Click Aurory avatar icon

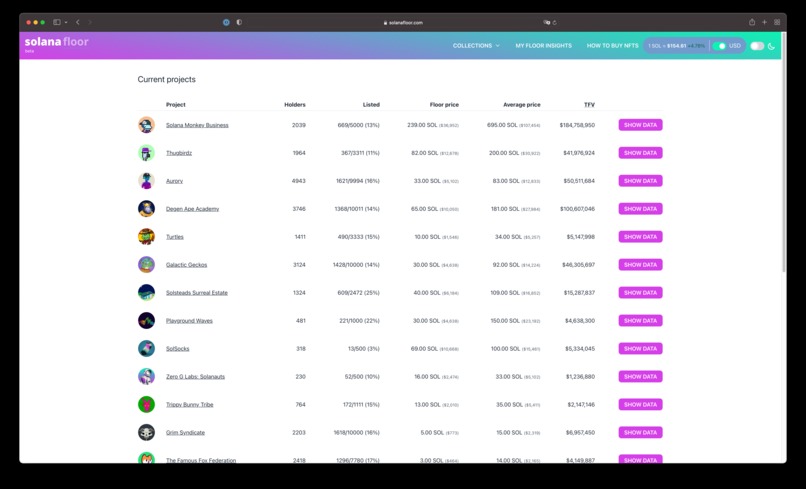(146, 181)
